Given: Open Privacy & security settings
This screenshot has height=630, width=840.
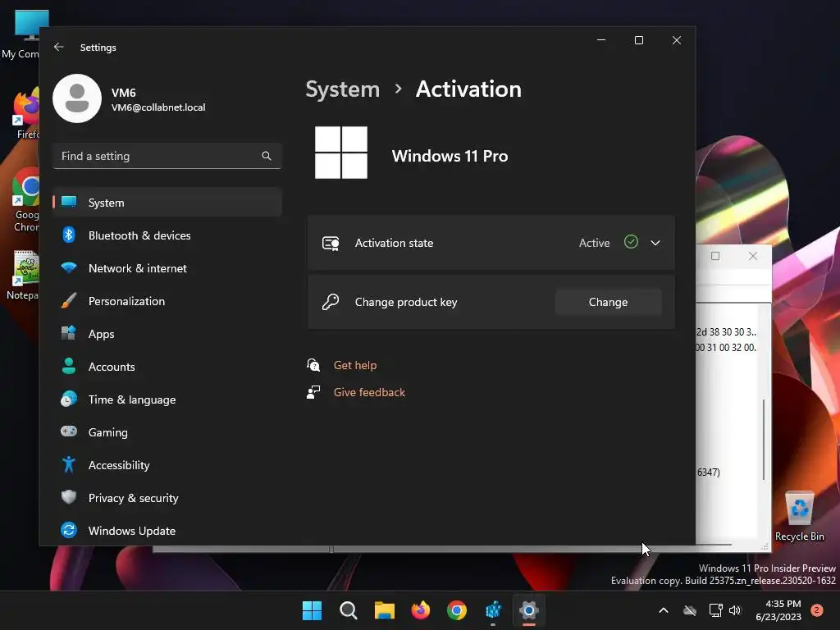Looking at the screenshot, I should [167, 498].
